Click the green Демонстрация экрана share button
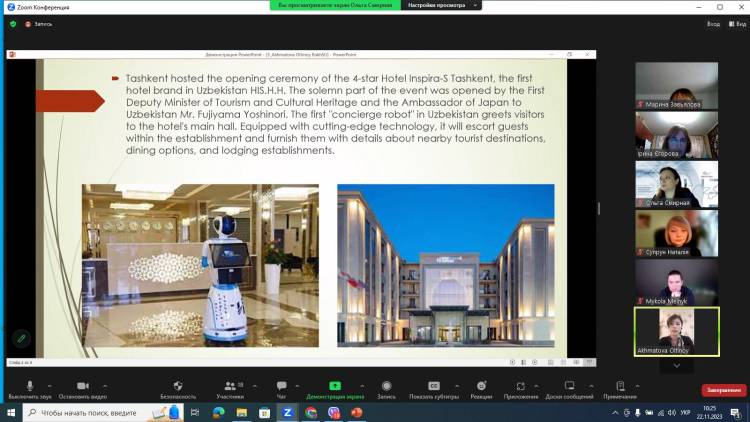Screen dimensions: 750x422 coord(334,386)
